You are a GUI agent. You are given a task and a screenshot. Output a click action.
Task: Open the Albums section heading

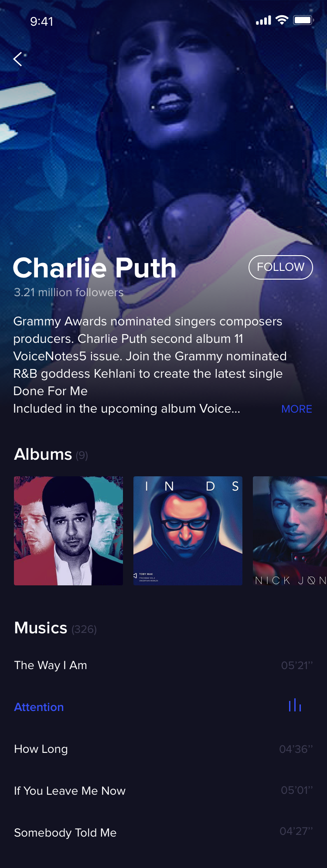click(x=43, y=454)
